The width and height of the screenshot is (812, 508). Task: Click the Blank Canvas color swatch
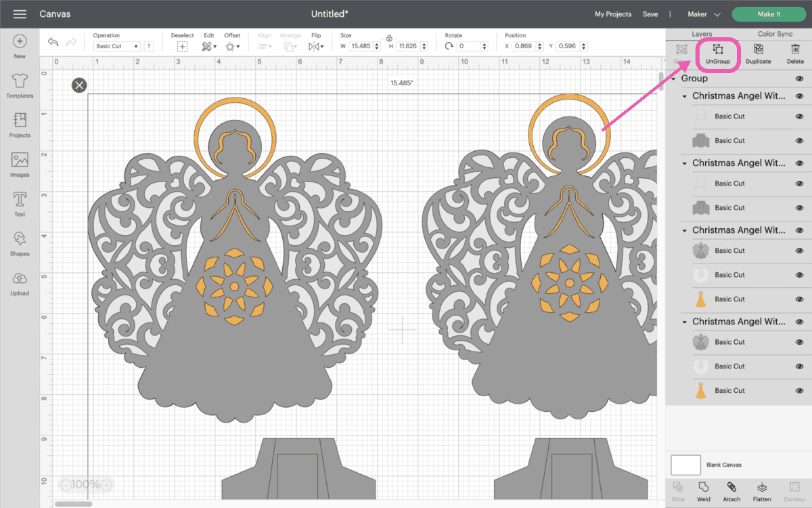(x=685, y=465)
